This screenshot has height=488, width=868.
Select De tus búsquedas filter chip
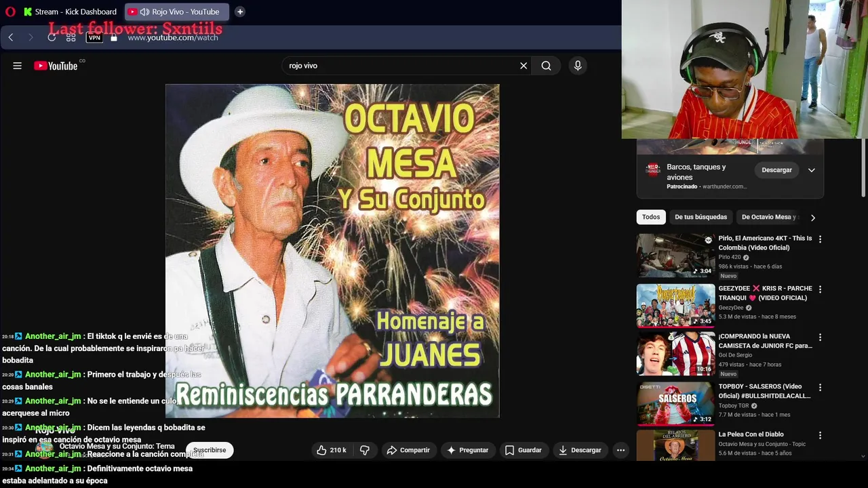(701, 217)
